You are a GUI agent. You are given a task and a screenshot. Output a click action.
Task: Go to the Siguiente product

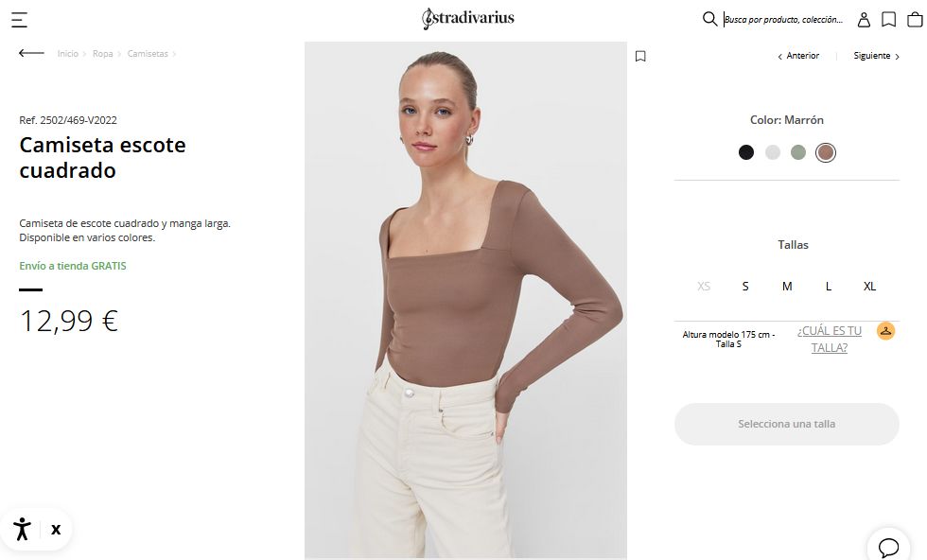point(876,56)
